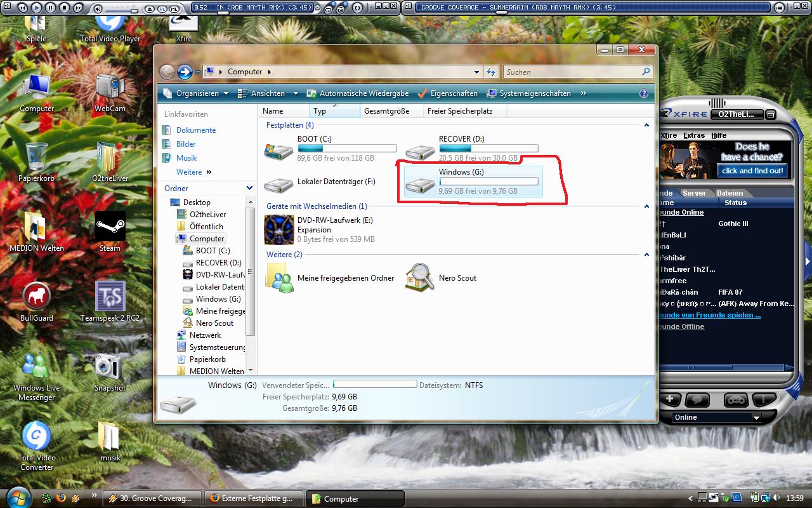Sort by Typ column header
The width and height of the screenshot is (812, 508).
334,111
